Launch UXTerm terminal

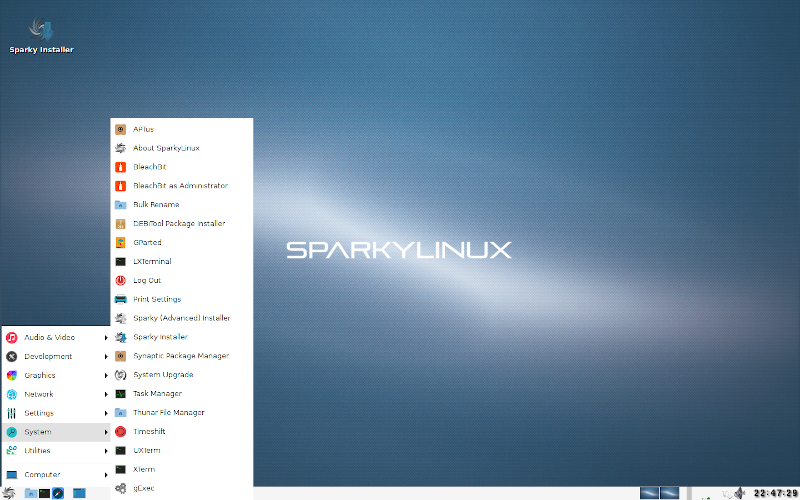[182, 450]
